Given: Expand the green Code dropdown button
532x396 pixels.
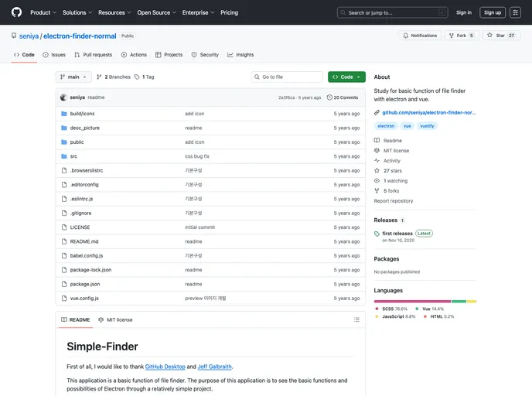Looking at the screenshot, I should (x=346, y=77).
